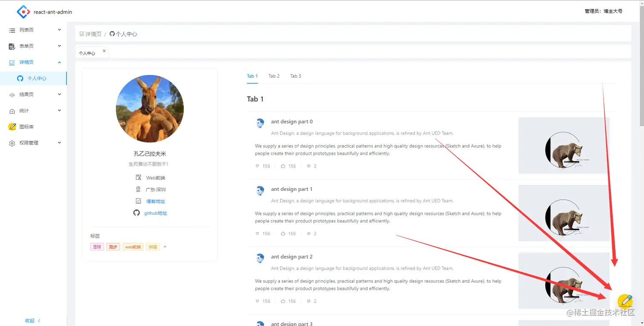Viewport: 644px width, 326px height.
Task: Click the 详情页 breadcrumb link
Action: pyautogui.click(x=91, y=34)
